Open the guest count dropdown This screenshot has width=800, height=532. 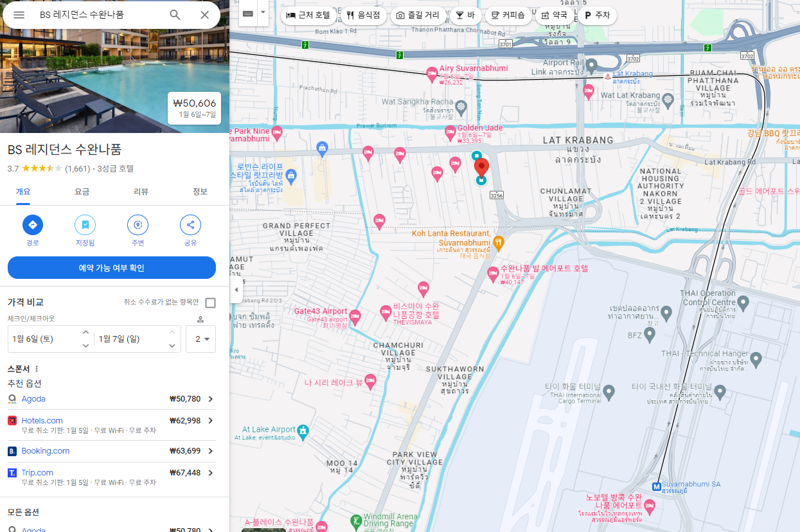pyautogui.click(x=200, y=339)
